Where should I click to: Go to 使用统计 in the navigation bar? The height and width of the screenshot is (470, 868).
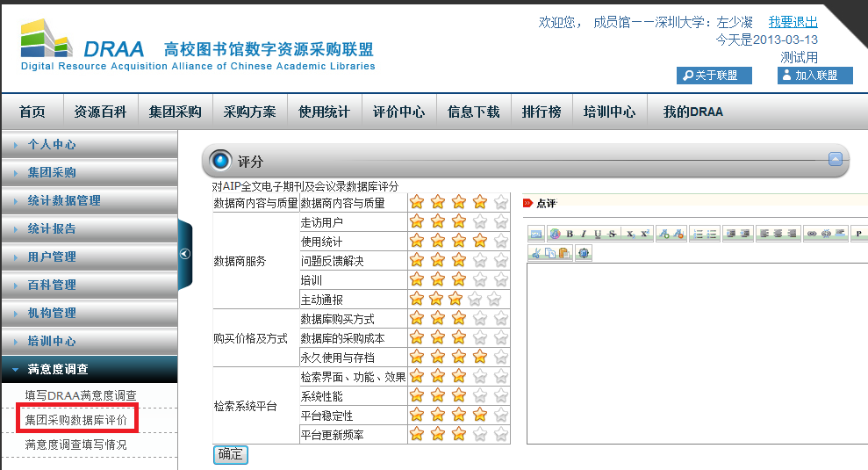click(x=324, y=112)
